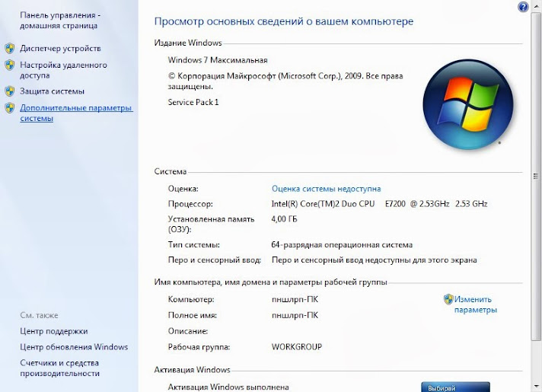Open Центр обновления Windows link

point(74,347)
